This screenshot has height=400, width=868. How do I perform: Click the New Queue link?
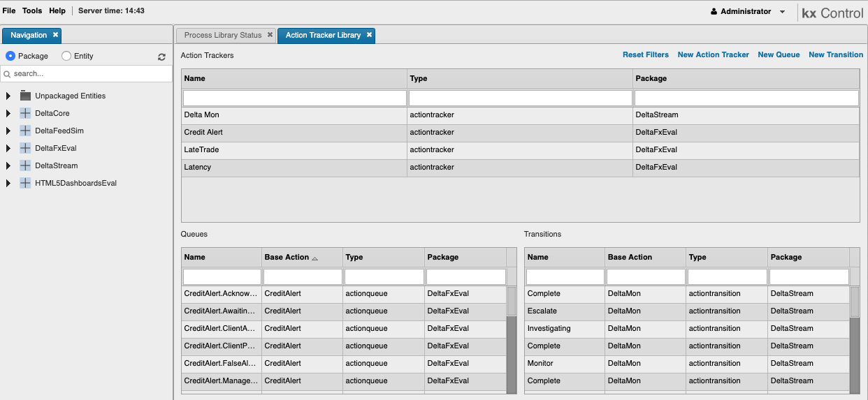pos(779,54)
